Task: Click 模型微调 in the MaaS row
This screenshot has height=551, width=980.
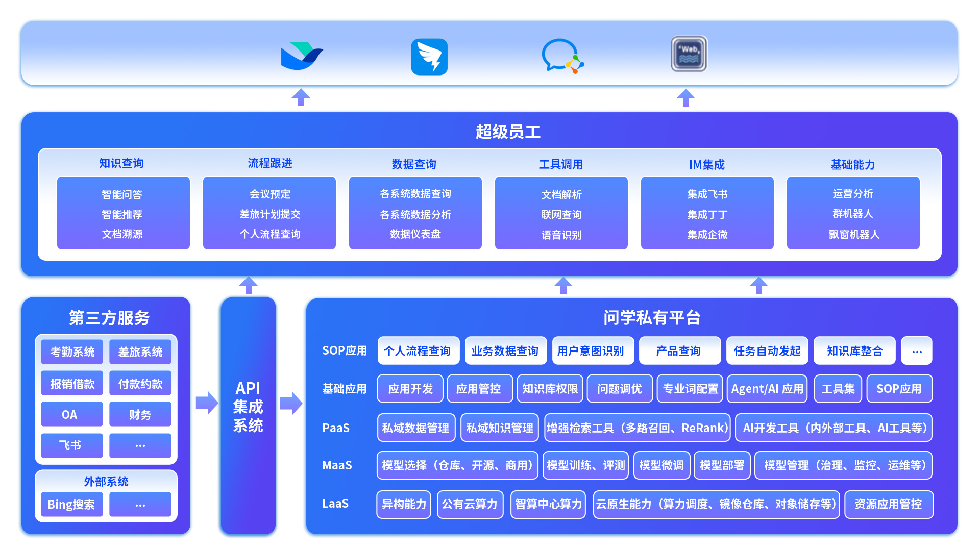Action: [661, 465]
